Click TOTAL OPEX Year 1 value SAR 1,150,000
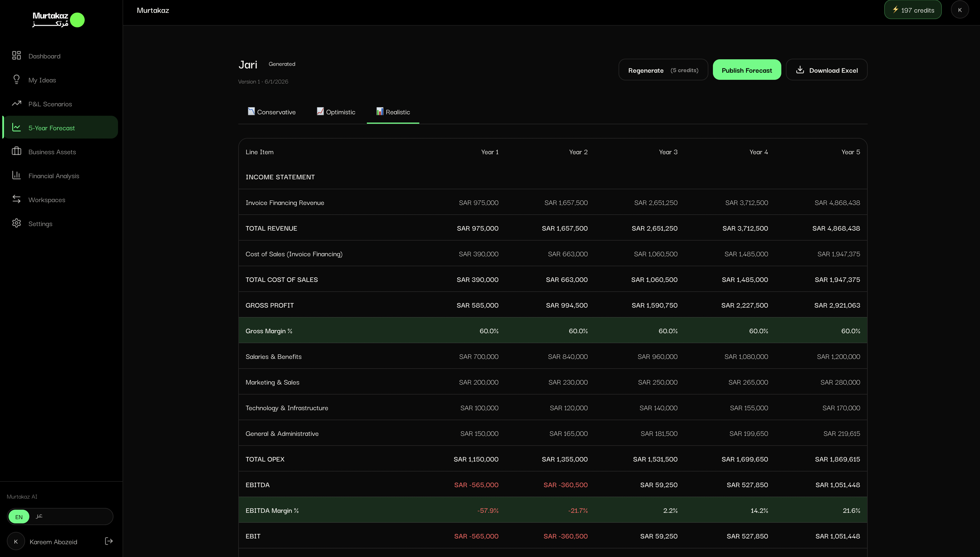Screen dimensions: 980x557 pyautogui.click(x=476, y=459)
